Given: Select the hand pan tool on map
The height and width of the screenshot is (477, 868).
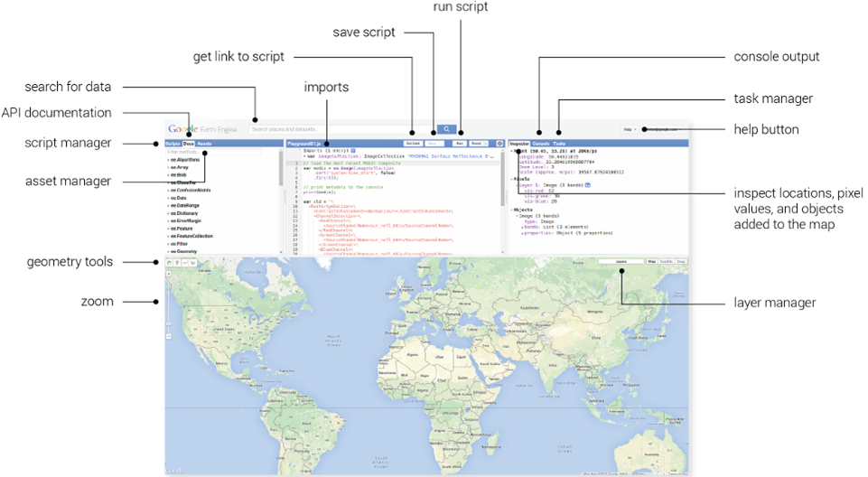Looking at the screenshot, I should coord(169,263).
